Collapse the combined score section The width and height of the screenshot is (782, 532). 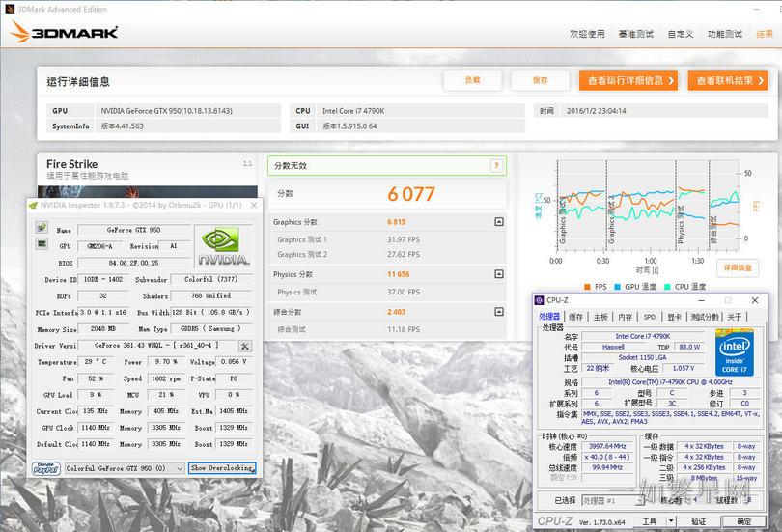499,312
